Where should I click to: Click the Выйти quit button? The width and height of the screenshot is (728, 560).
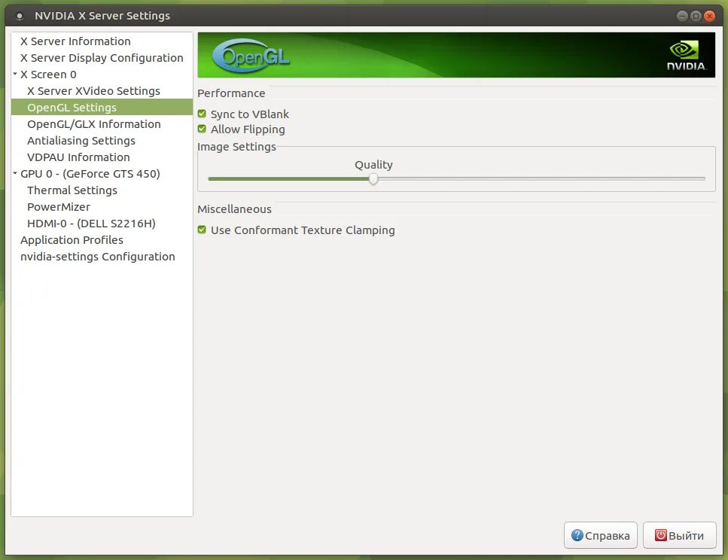click(x=679, y=535)
